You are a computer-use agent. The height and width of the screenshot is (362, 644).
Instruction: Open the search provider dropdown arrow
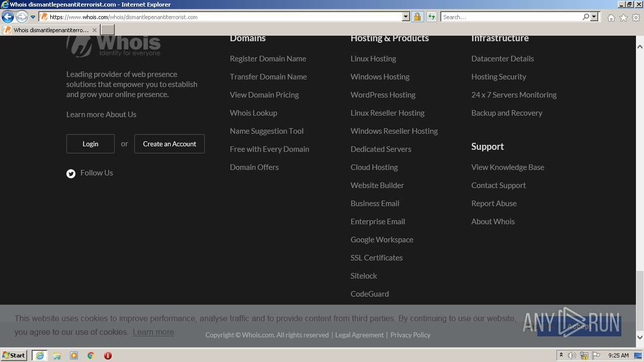[594, 17]
